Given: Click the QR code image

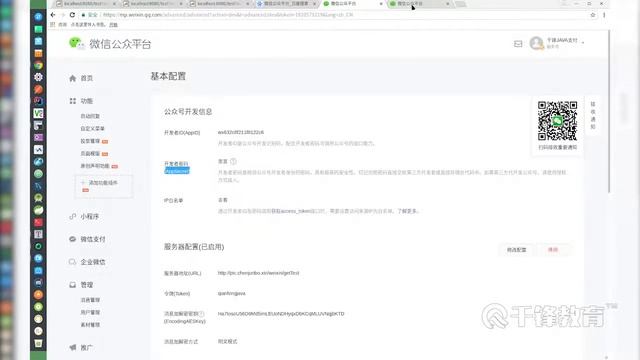Looking at the screenshot, I should pos(557,121).
